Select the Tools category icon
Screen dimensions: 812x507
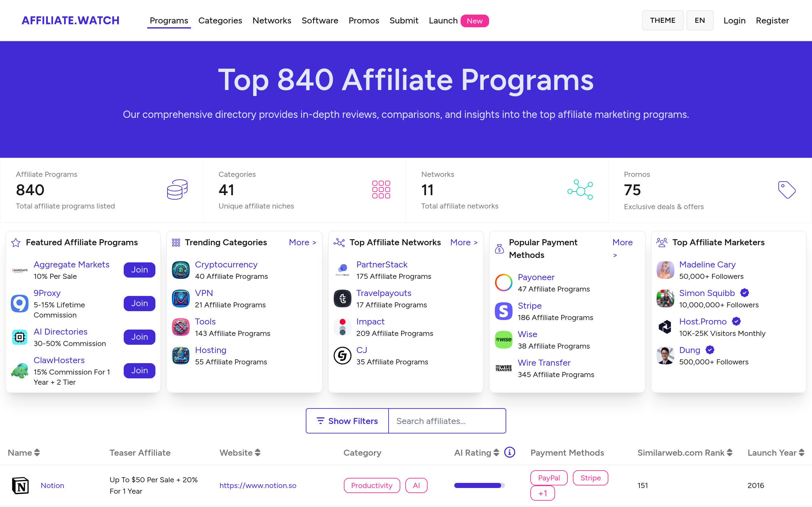pos(180,327)
